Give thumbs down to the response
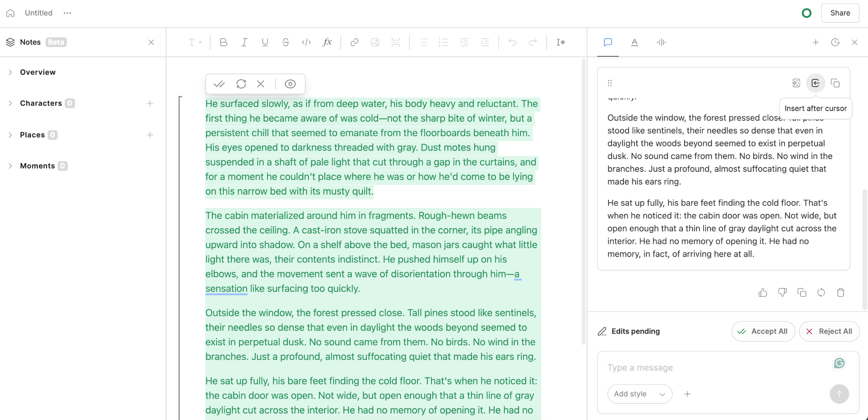The image size is (868, 420). pyautogui.click(x=782, y=293)
